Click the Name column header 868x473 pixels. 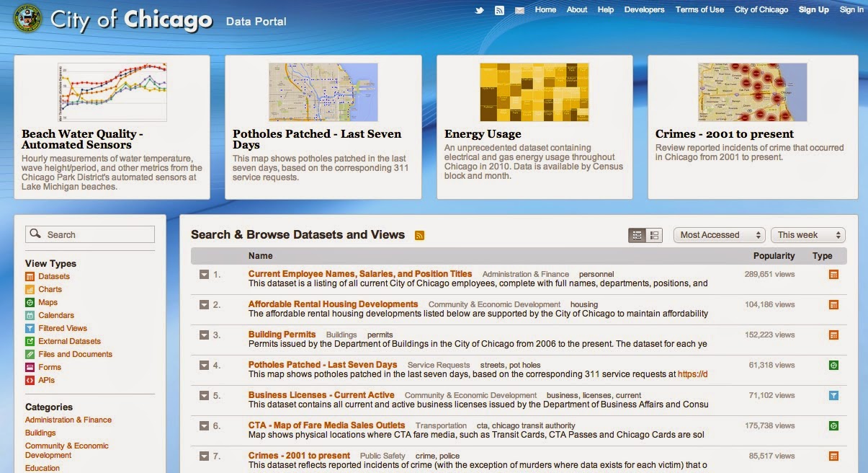click(261, 256)
